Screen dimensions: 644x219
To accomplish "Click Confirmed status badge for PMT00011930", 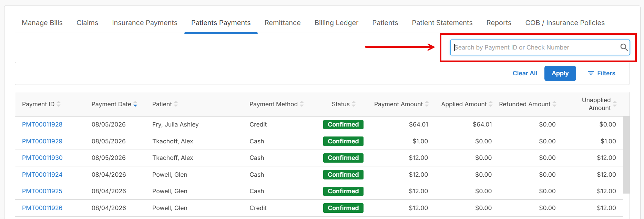I will click(x=343, y=158).
